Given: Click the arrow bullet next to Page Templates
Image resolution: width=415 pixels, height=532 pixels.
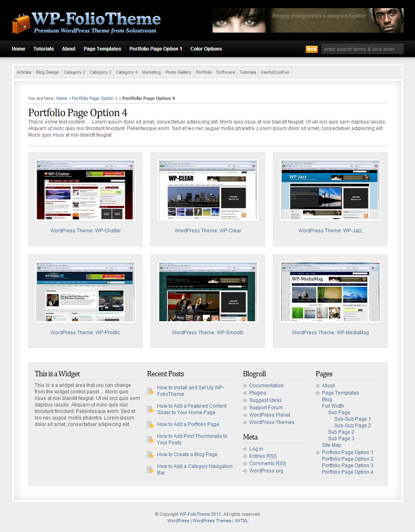Looking at the screenshot, I should (318, 393).
